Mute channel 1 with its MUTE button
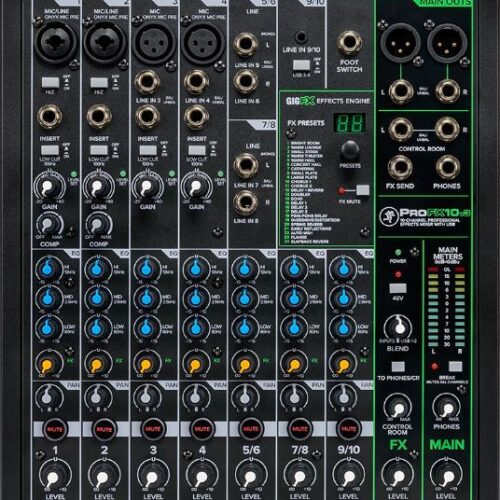The width and height of the screenshot is (500, 500). pyautogui.click(x=55, y=429)
